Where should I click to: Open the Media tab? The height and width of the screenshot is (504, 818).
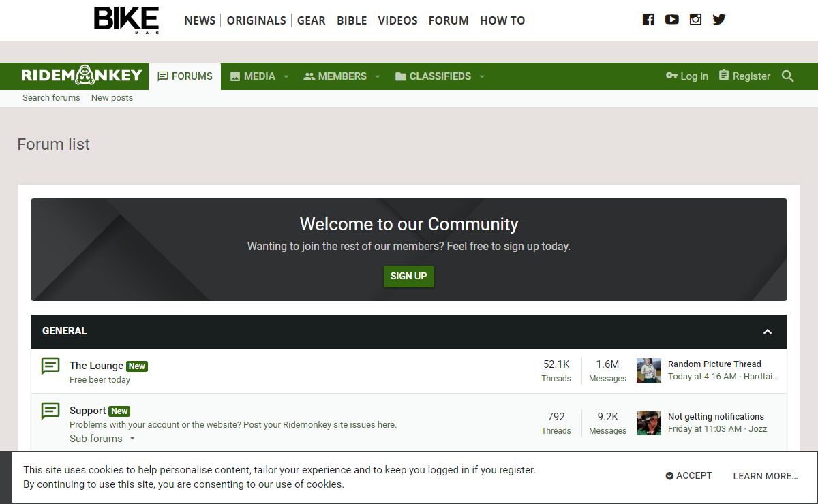click(252, 76)
